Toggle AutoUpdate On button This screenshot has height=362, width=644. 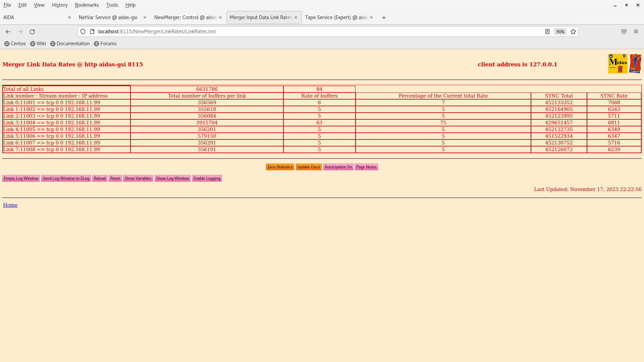[x=338, y=167]
